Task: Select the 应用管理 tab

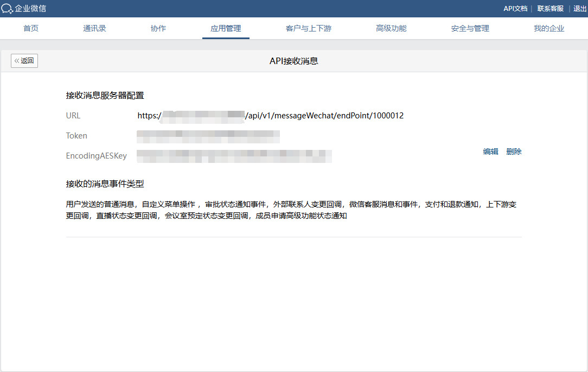Action: (226, 28)
